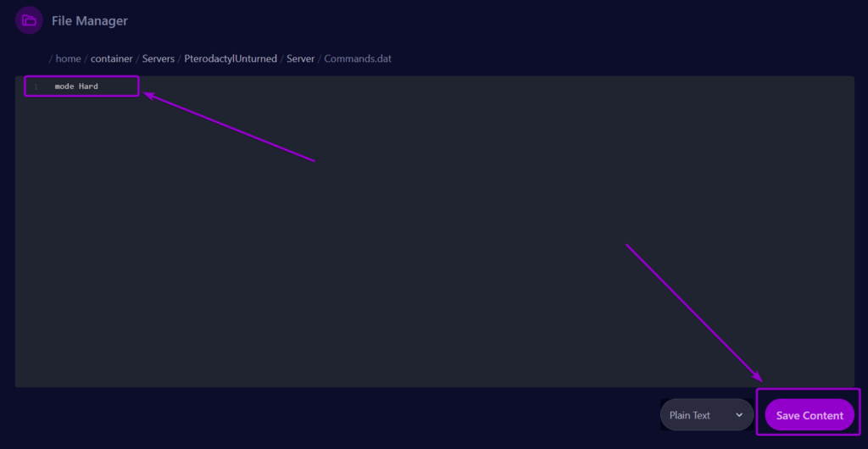Click the File Manager heading
Viewport: 868px width, 449px height.
(90, 21)
